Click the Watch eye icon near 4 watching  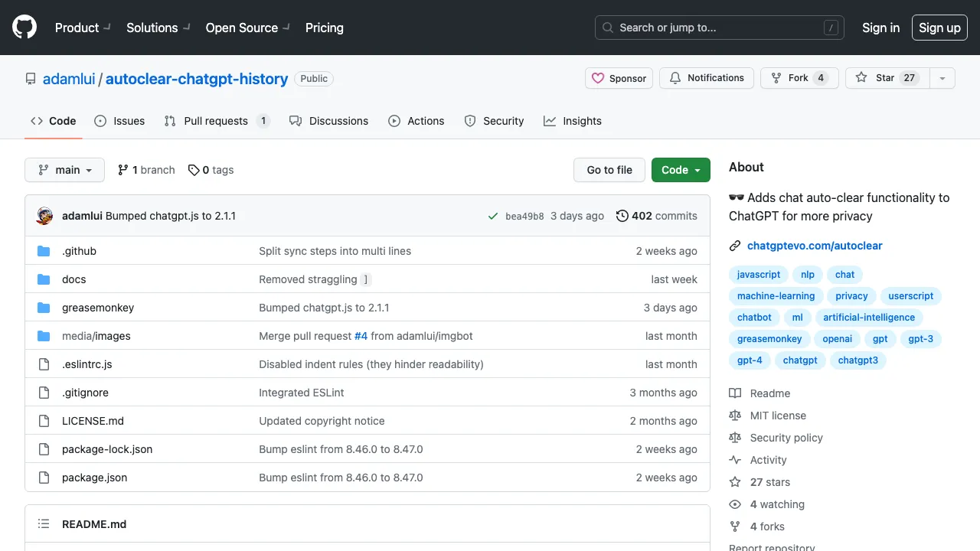(x=735, y=504)
